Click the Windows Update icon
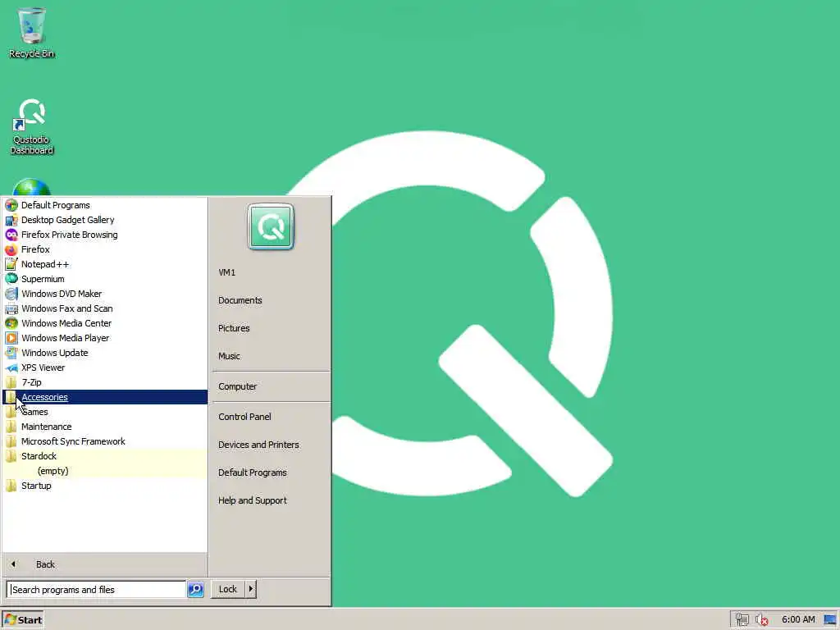840x630 pixels. point(11,353)
